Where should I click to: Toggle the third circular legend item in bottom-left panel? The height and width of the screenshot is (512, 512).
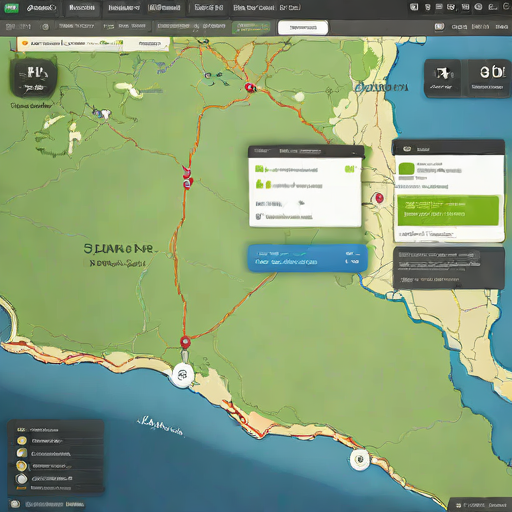coord(22,466)
